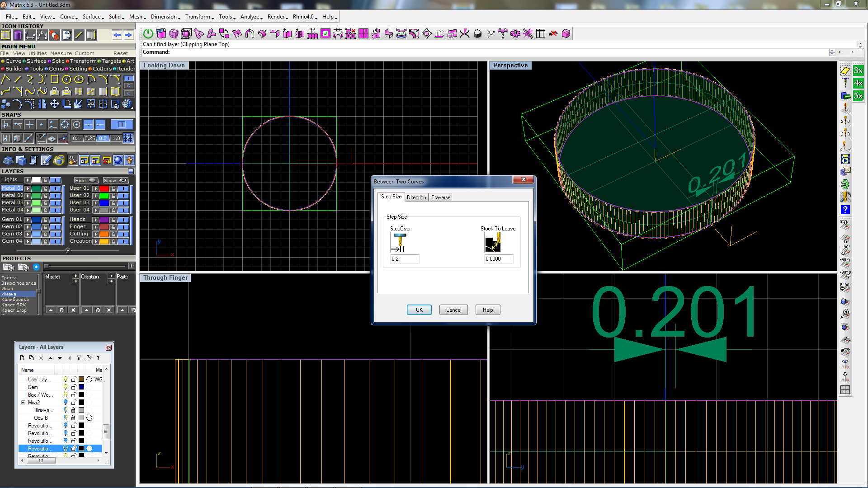Click the 3x viewport layout icon
This screenshot has height=488, width=868.
(x=858, y=70)
